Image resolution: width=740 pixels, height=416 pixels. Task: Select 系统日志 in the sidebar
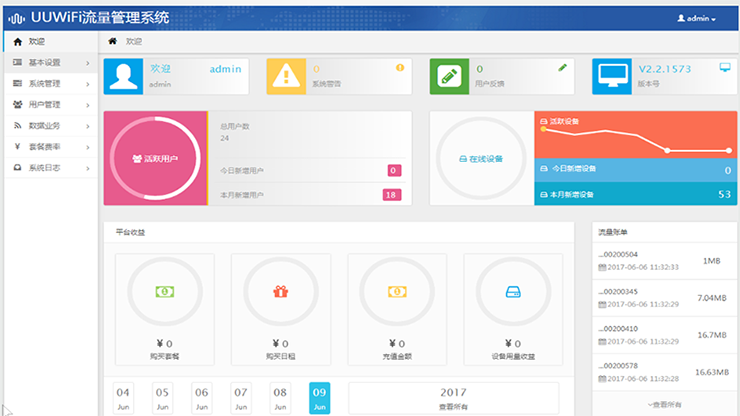[49, 167]
